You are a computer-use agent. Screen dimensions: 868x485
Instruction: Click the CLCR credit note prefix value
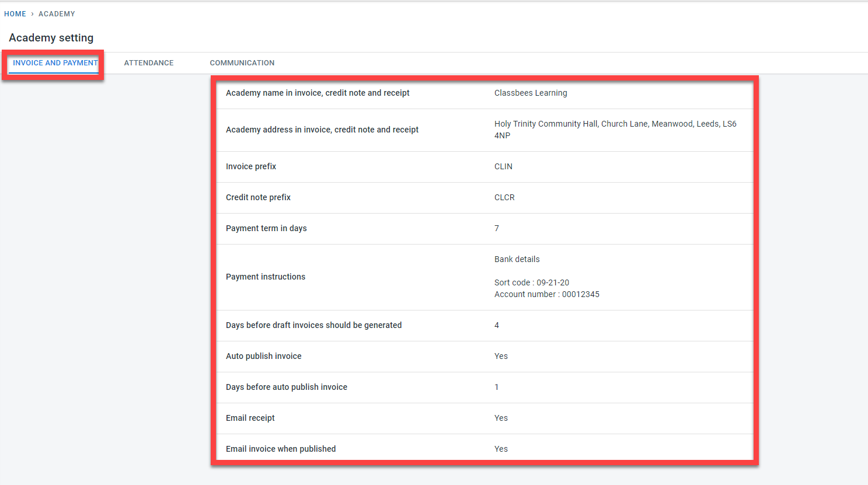click(504, 197)
